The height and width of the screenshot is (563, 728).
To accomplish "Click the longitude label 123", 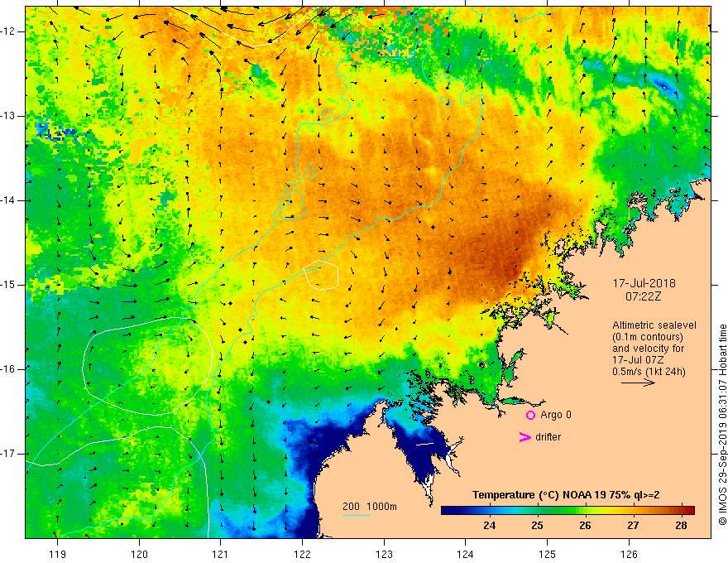I will pyautogui.click(x=384, y=554).
